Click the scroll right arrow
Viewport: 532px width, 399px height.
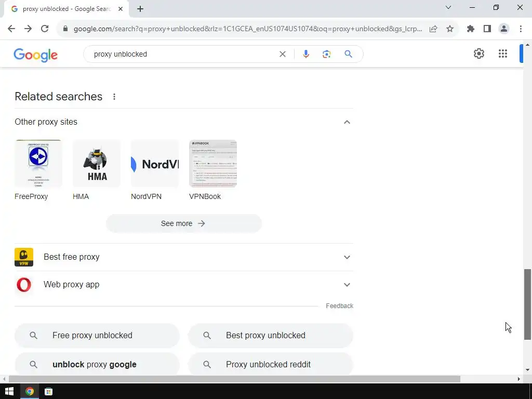click(x=518, y=379)
